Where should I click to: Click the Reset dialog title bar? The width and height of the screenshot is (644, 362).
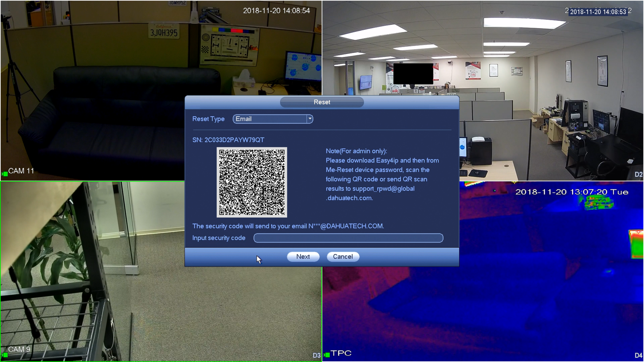click(x=322, y=102)
